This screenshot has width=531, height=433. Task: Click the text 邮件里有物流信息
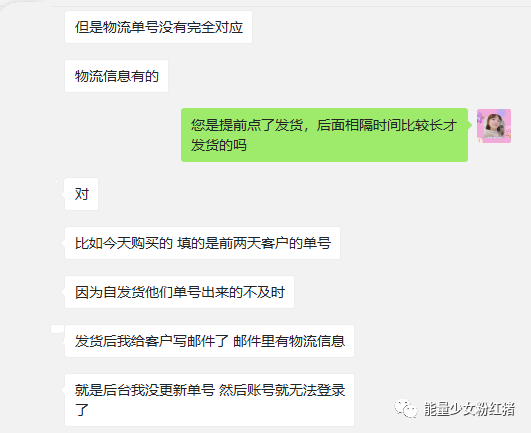pos(289,341)
